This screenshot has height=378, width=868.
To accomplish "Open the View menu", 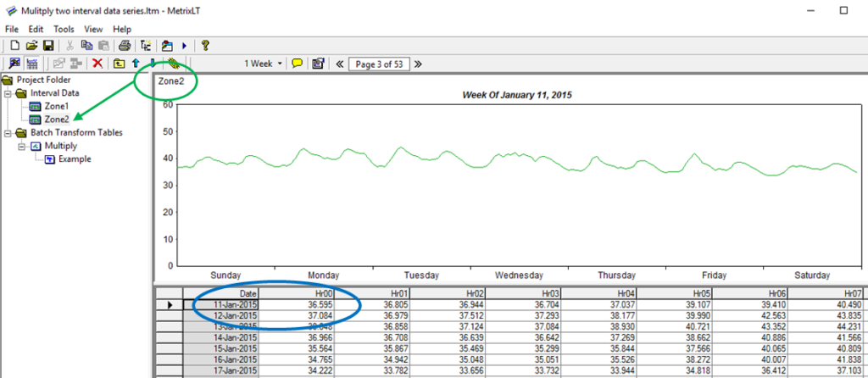I will 93,29.
